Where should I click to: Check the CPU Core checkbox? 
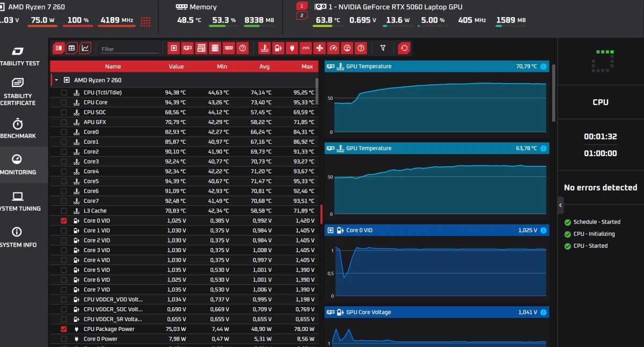coord(64,102)
